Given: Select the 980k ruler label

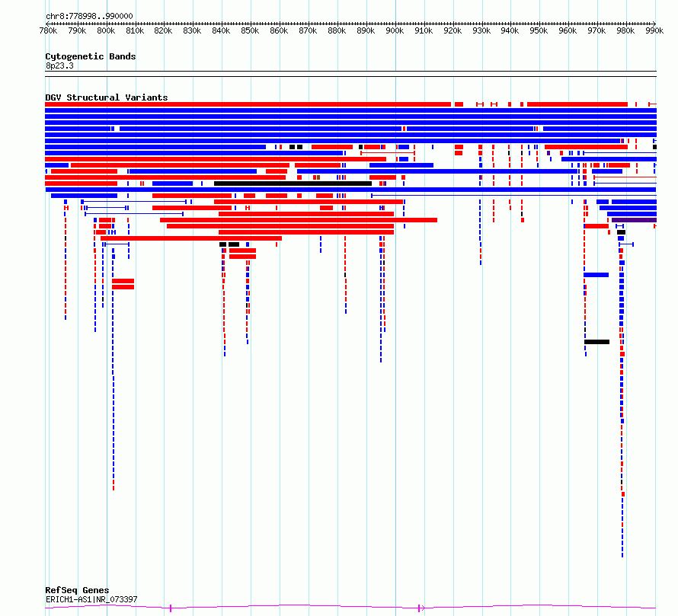Looking at the screenshot, I should coord(625,30).
